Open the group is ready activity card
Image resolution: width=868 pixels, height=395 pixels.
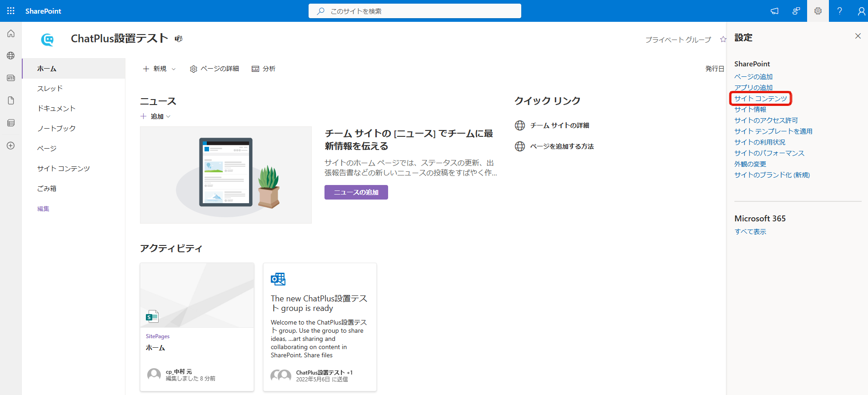(x=320, y=327)
